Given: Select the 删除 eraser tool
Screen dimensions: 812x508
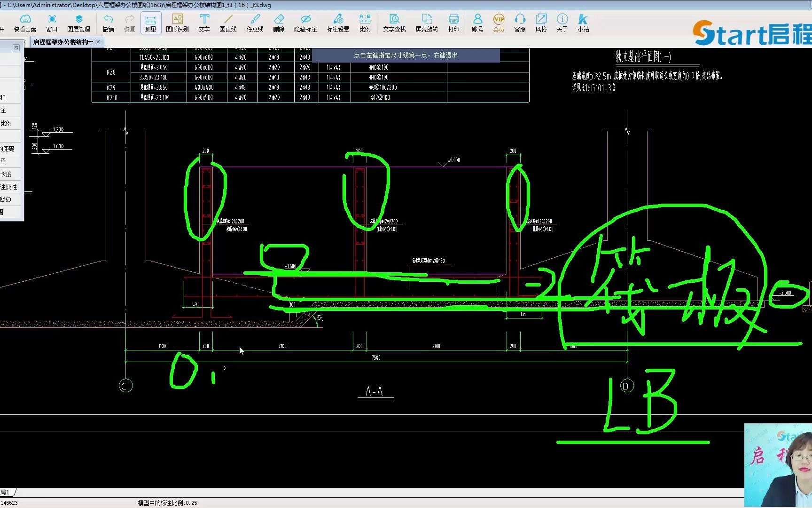Looking at the screenshot, I should (x=279, y=23).
